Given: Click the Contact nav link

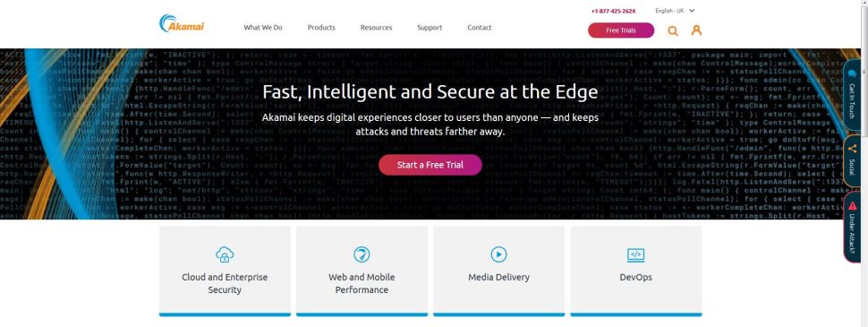Looking at the screenshot, I should [480, 28].
